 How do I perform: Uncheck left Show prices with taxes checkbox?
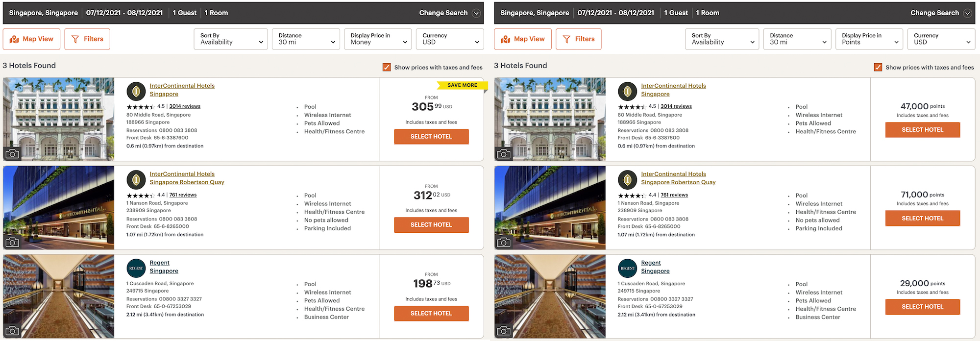click(x=387, y=67)
